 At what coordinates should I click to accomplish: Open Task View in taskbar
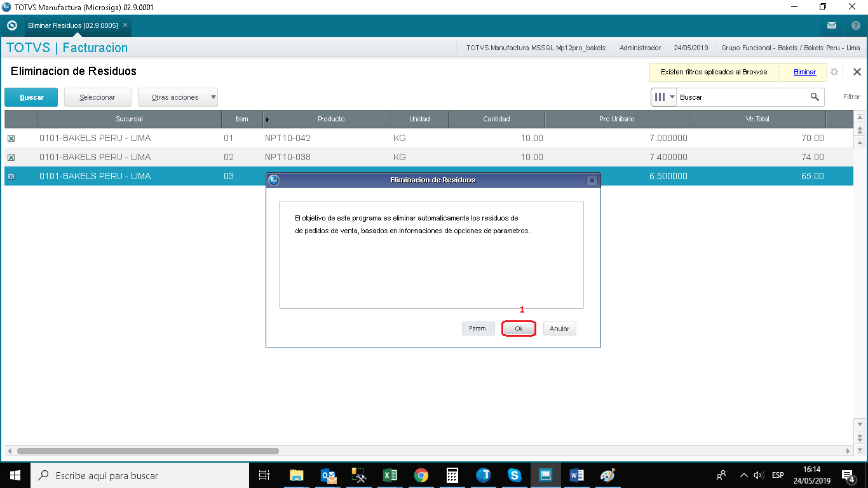pos(264,475)
